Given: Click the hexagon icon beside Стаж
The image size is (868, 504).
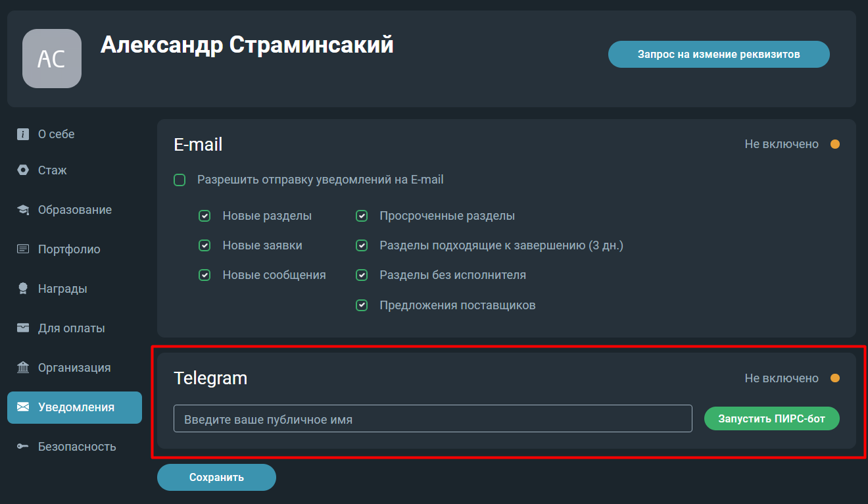Looking at the screenshot, I should [23, 170].
